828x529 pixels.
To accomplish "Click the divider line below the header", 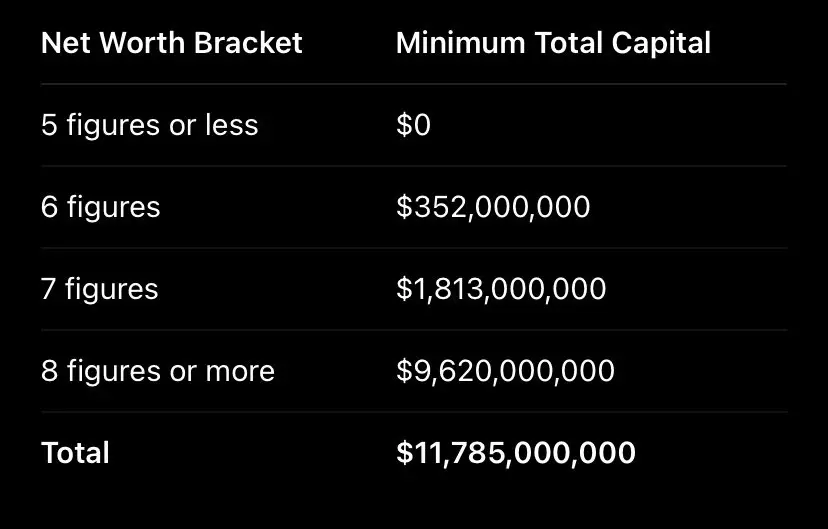I will coord(414,84).
